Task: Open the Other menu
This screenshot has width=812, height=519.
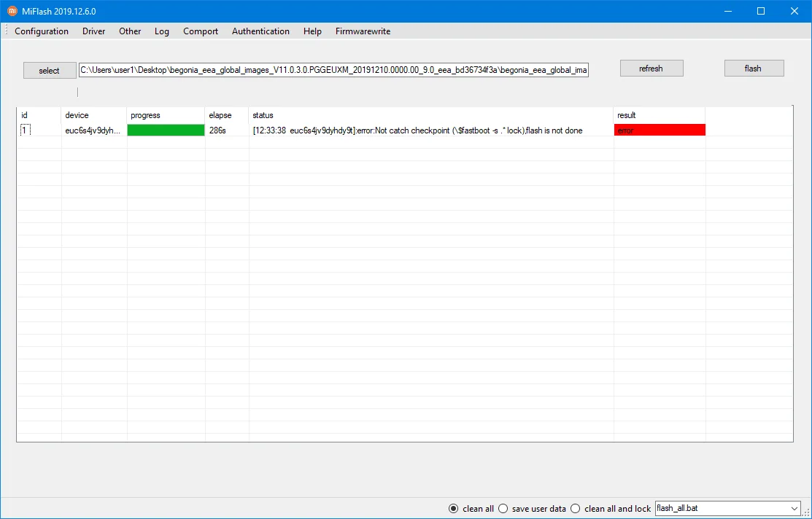Action: 129,31
